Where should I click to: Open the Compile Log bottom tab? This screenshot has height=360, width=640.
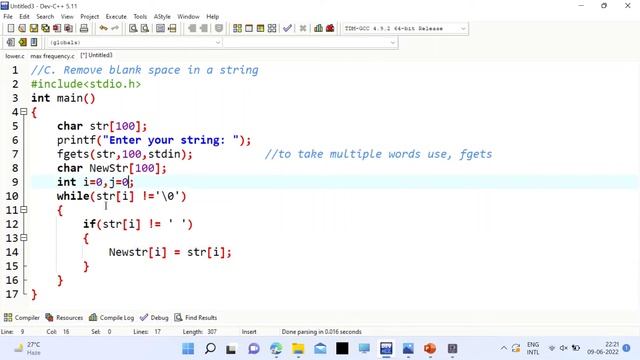pyautogui.click(x=111, y=318)
